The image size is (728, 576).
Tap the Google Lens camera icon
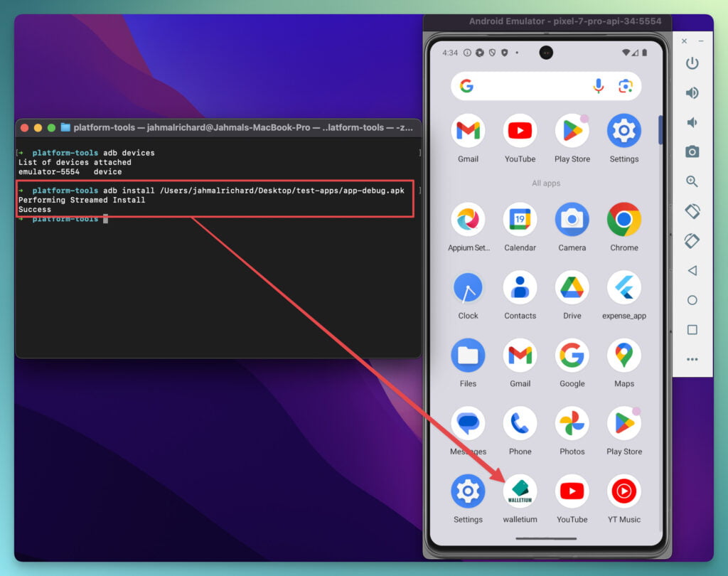click(x=626, y=87)
